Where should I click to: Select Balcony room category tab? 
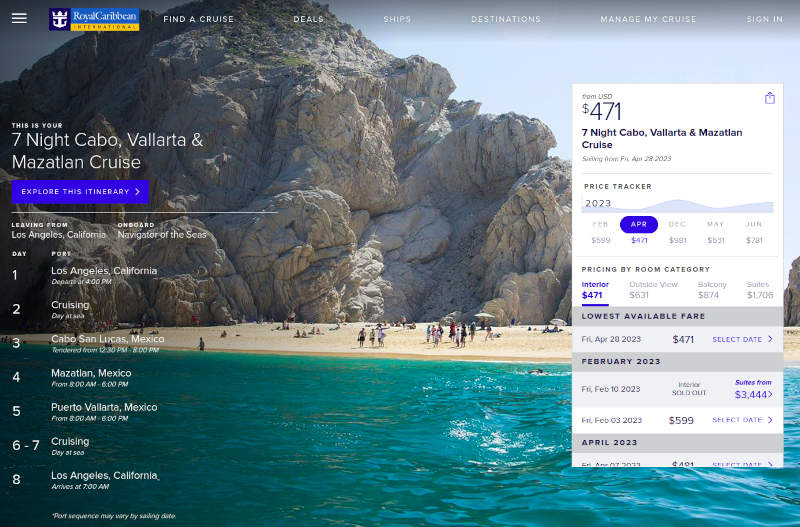tap(712, 290)
